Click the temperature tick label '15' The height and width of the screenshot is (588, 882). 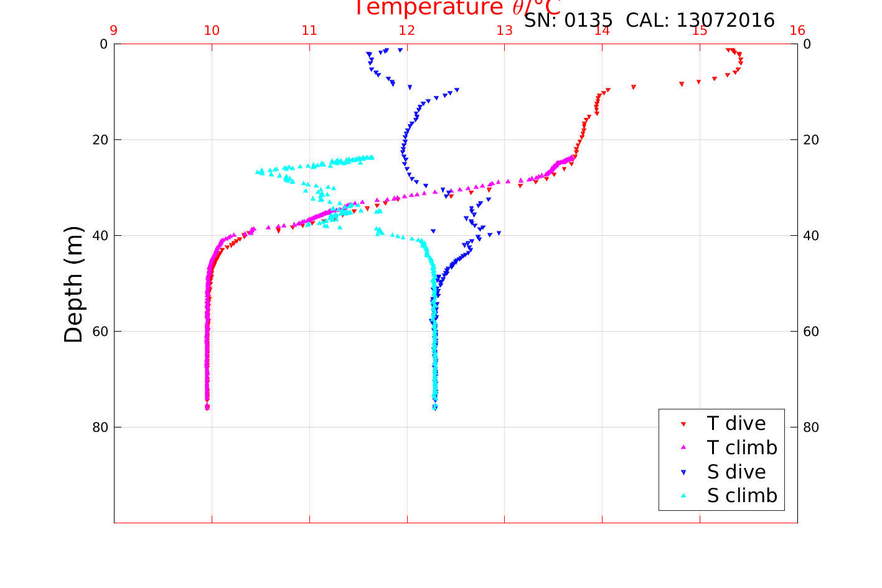coord(700,30)
